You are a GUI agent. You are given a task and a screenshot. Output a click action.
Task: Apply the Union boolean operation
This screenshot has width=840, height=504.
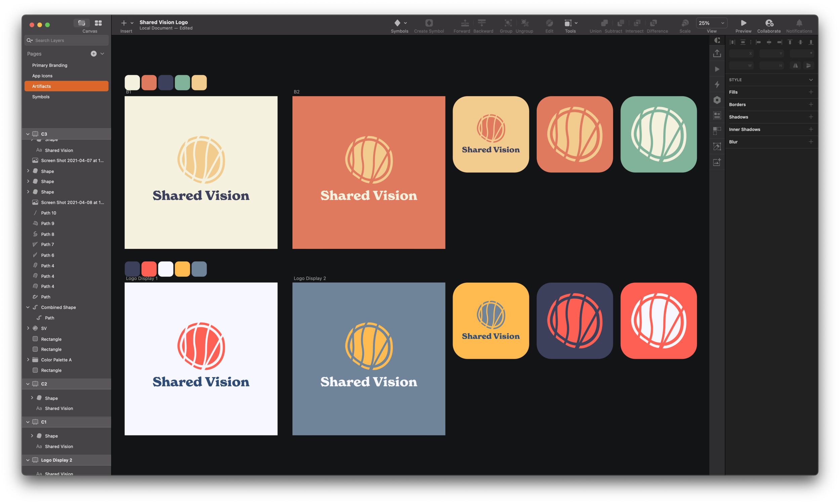coord(604,23)
